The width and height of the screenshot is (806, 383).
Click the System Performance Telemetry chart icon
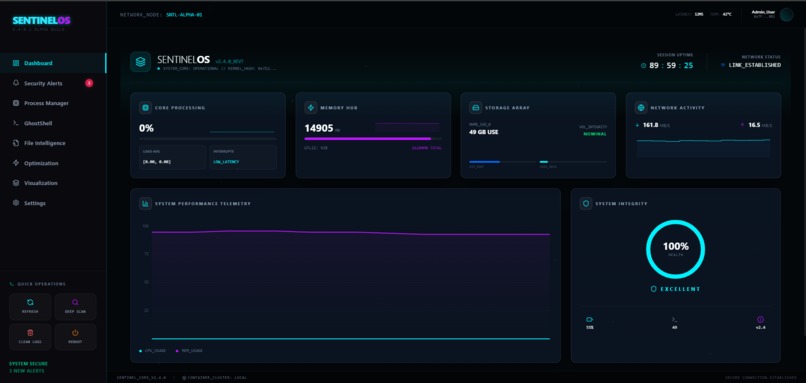pos(145,204)
